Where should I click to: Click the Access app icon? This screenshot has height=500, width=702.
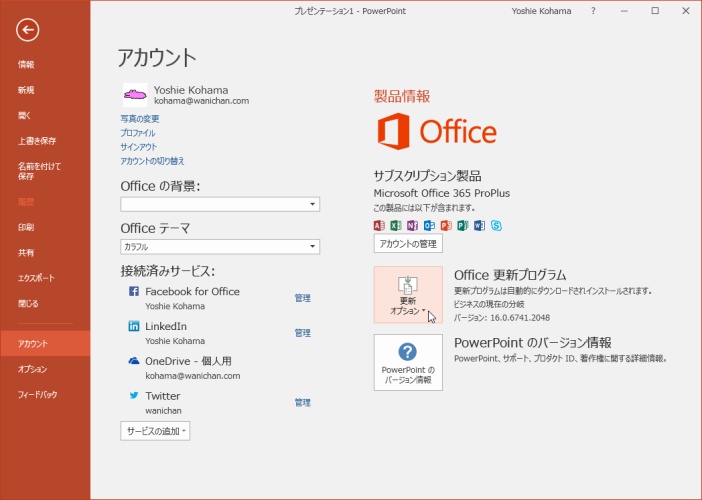379,225
